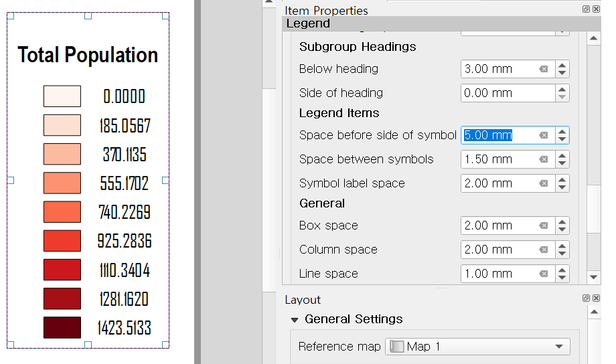Click scroll up arrow in Layout panel
Screen dimensions: 616x364
point(594,312)
